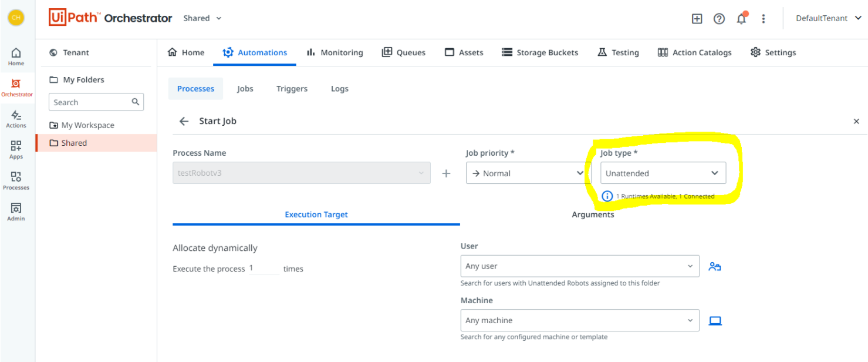Click the folder Search input field
Image resolution: width=868 pixels, height=362 pixels.
(91, 102)
